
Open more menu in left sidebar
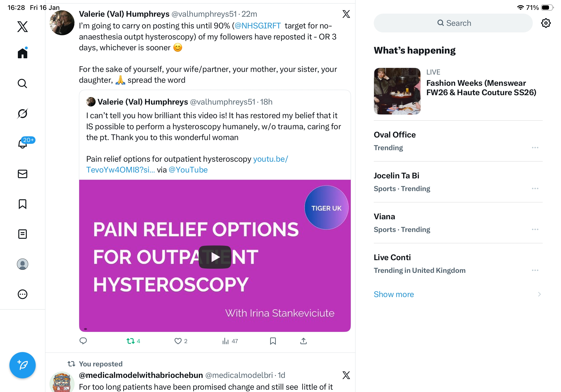tap(23, 294)
